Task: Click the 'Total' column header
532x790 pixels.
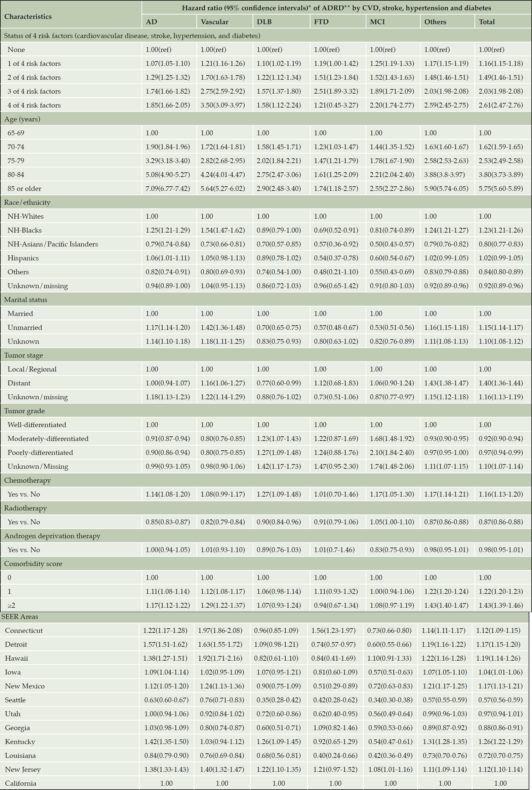Action: tap(487, 22)
